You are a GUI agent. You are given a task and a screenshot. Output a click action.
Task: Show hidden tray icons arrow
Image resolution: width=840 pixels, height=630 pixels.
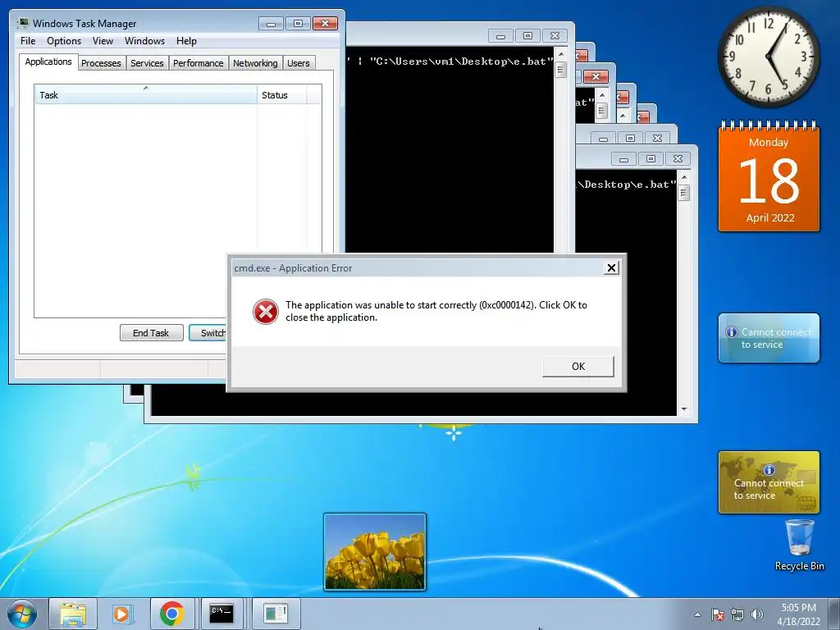tap(697, 614)
